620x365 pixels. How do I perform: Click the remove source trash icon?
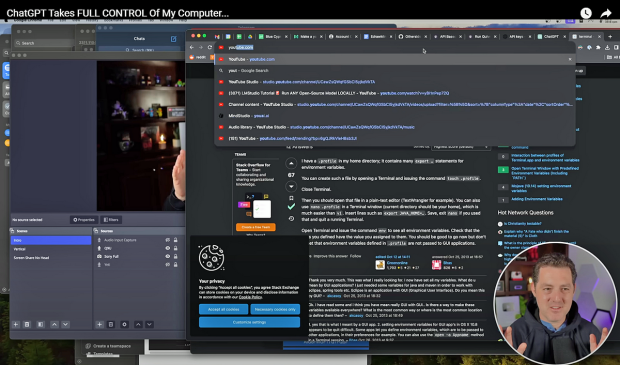tap(111, 324)
